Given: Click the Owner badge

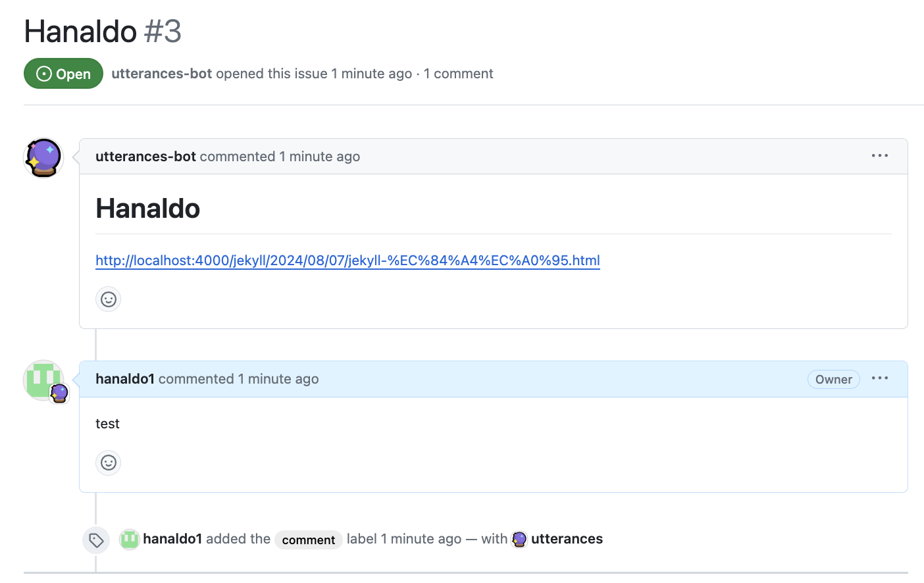Looking at the screenshot, I should (x=833, y=380).
